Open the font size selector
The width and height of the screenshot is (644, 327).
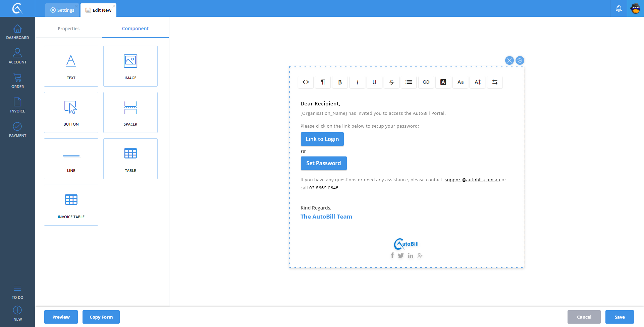click(x=461, y=82)
